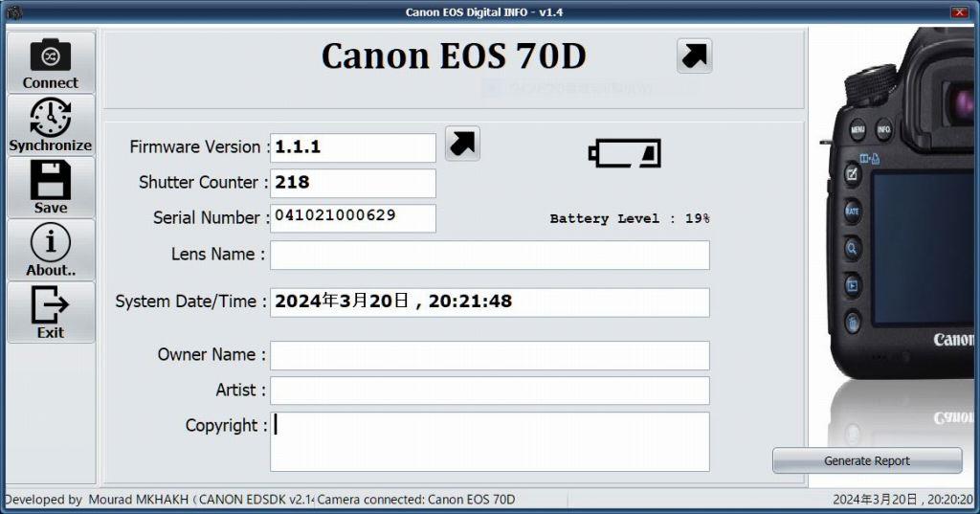Click into the Copyright text area
Viewport: 980px width, 514px height.
(x=489, y=441)
